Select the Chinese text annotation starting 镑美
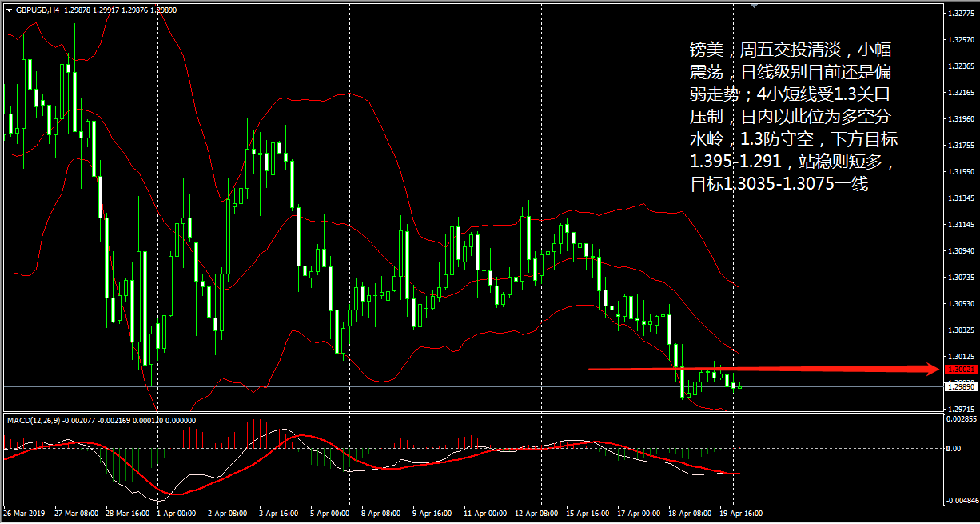Viewport: 980px width, 524px height. (x=795, y=116)
